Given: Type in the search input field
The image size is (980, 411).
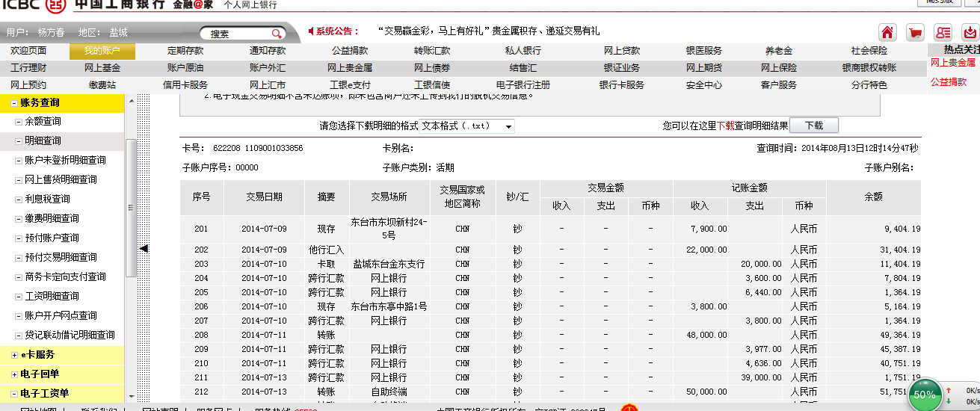Looking at the screenshot, I should 235,34.
